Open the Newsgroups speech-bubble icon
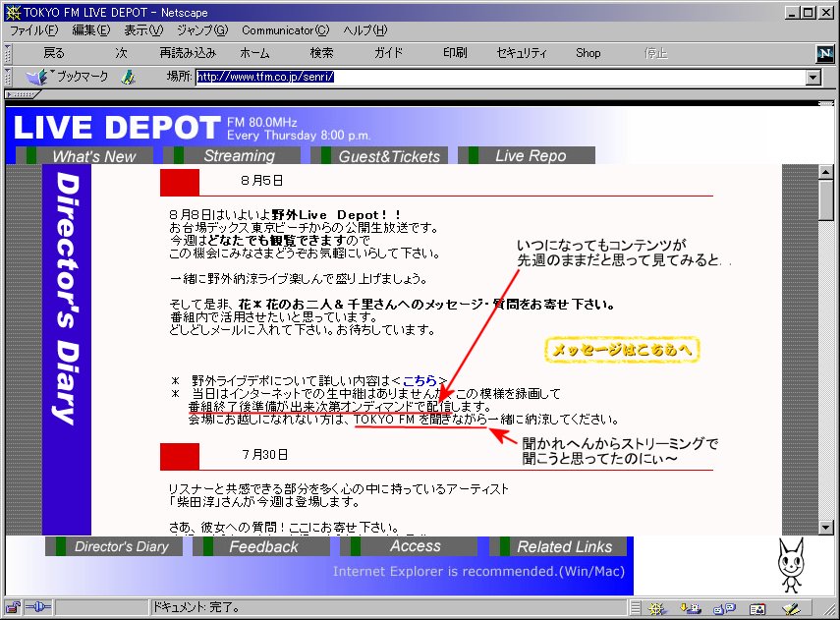Screen dimensions: 840x620 (724, 608)
